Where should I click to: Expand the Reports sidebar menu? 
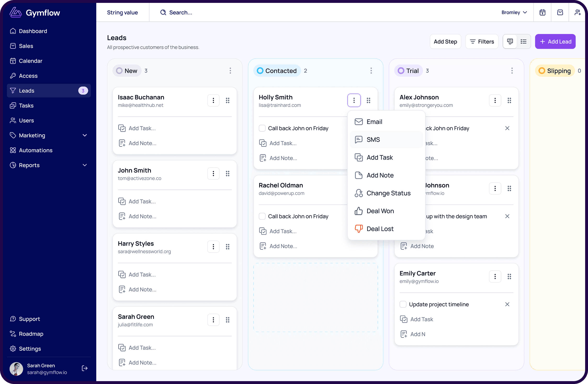click(85, 165)
